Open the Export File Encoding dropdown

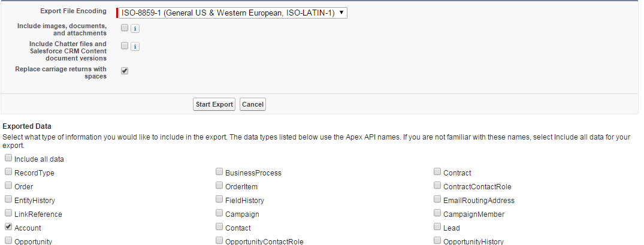[x=232, y=13]
